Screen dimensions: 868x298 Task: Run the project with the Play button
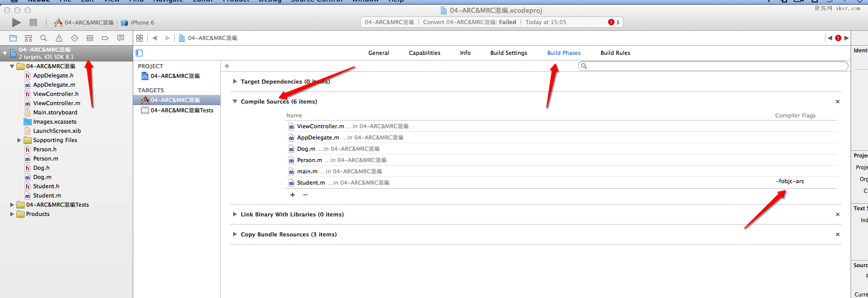[x=16, y=23]
